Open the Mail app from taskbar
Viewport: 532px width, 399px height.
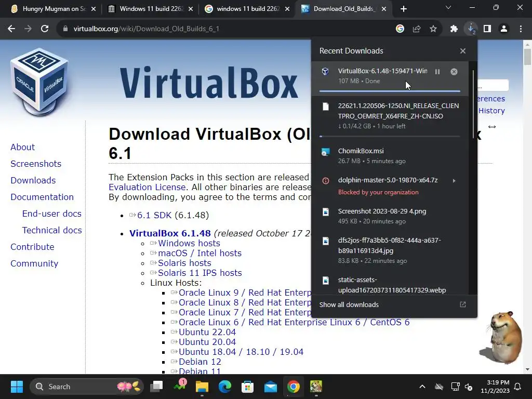[x=270, y=387]
